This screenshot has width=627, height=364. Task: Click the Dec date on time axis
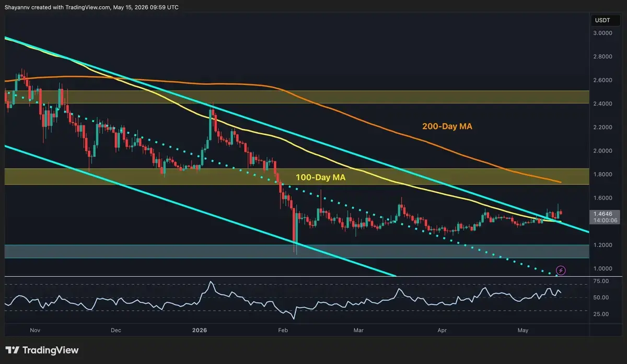click(x=116, y=330)
